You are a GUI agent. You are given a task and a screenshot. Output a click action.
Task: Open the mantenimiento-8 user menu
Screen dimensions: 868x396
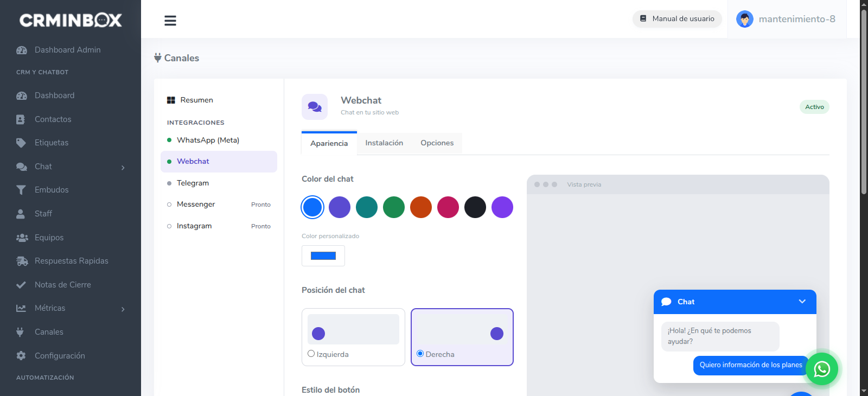[x=787, y=19]
